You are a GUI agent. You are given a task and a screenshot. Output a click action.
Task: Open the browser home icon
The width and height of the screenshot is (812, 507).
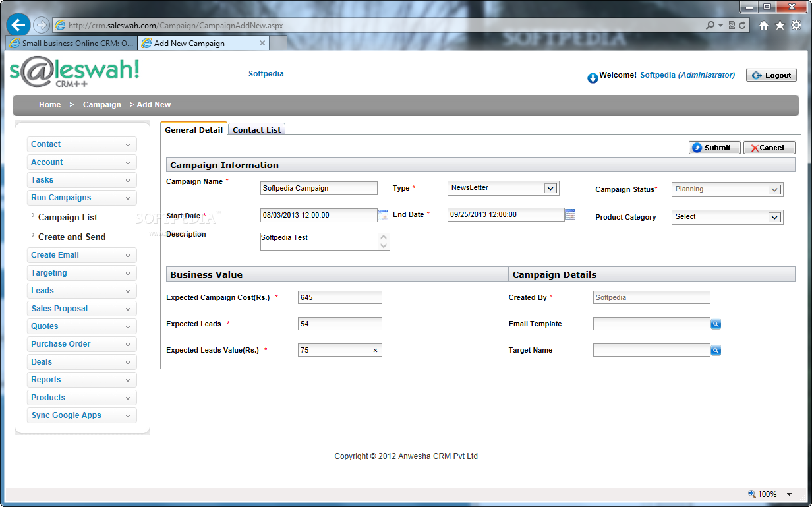tap(765, 26)
